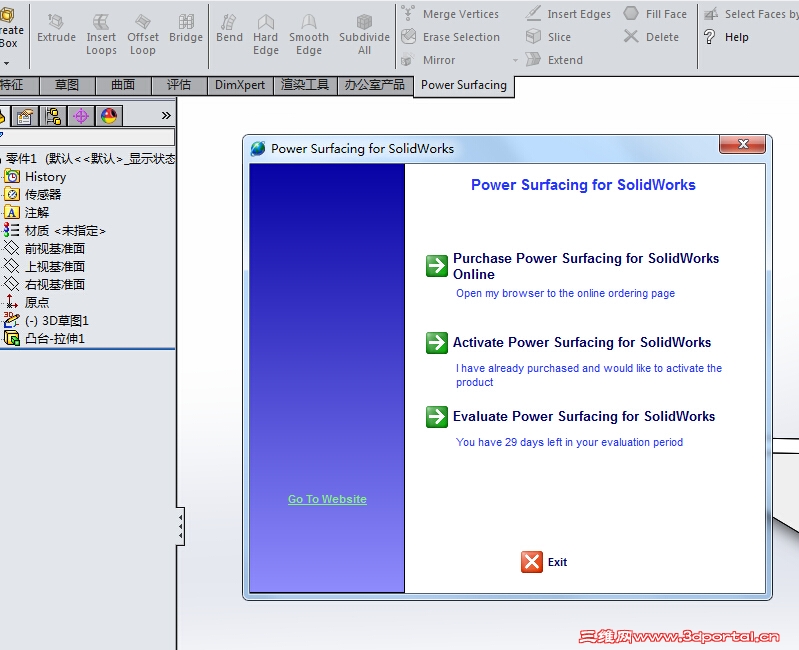Click Purchase Power Surfacing Online arrow
This screenshot has height=650, width=799.
pyautogui.click(x=437, y=265)
